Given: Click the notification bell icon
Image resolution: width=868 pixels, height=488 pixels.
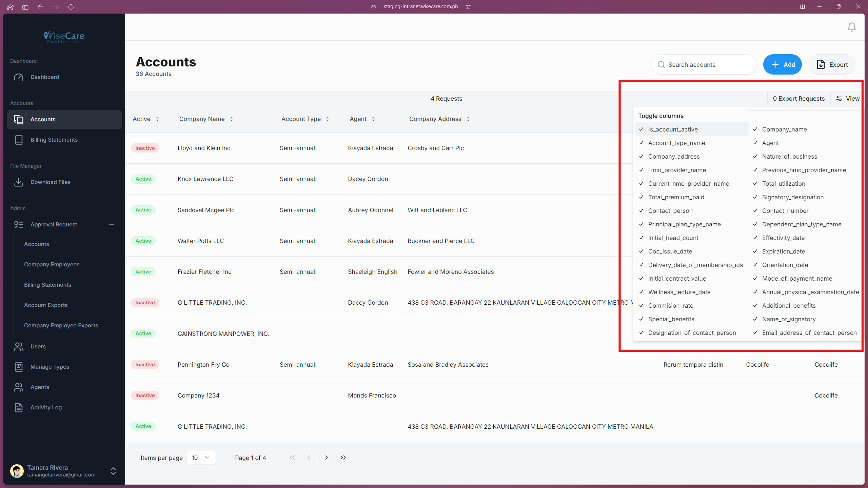Looking at the screenshot, I should (x=851, y=27).
